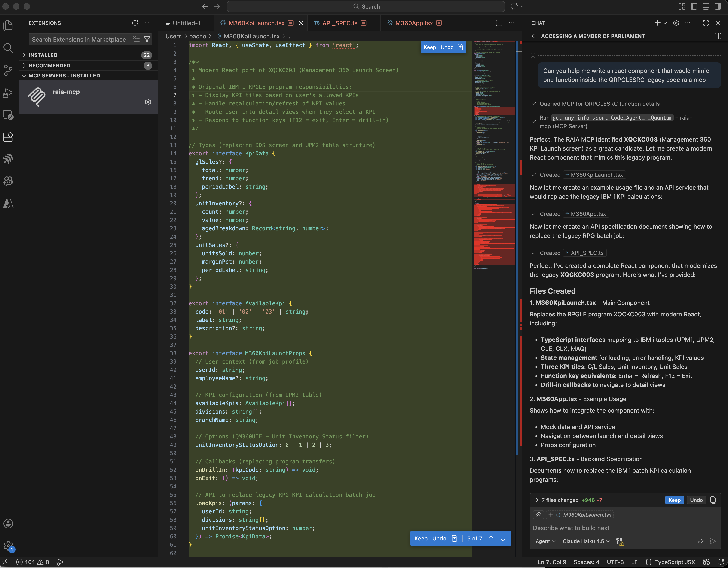Click the filter extensions funnel icon
Viewport: 728px width, 568px height.
pyautogui.click(x=147, y=39)
